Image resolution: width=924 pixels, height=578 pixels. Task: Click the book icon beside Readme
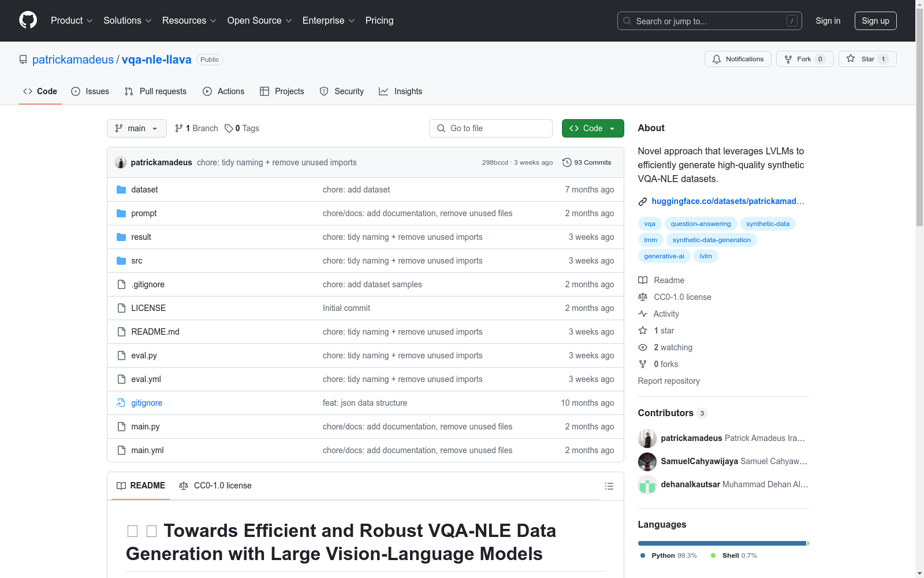(643, 280)
